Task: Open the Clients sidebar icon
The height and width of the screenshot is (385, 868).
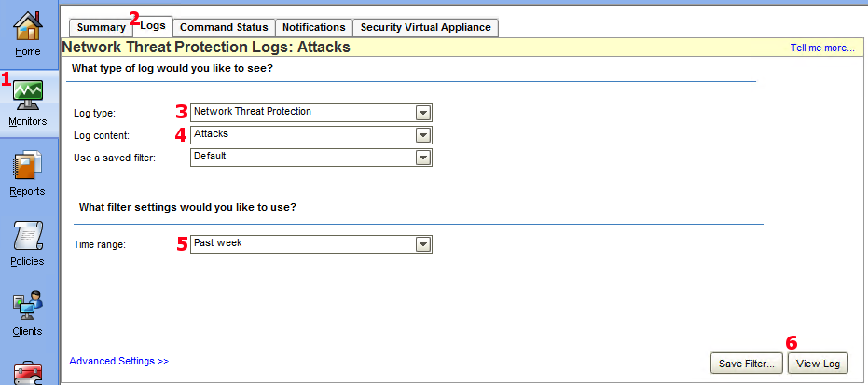Action: (x=28, y=310)
